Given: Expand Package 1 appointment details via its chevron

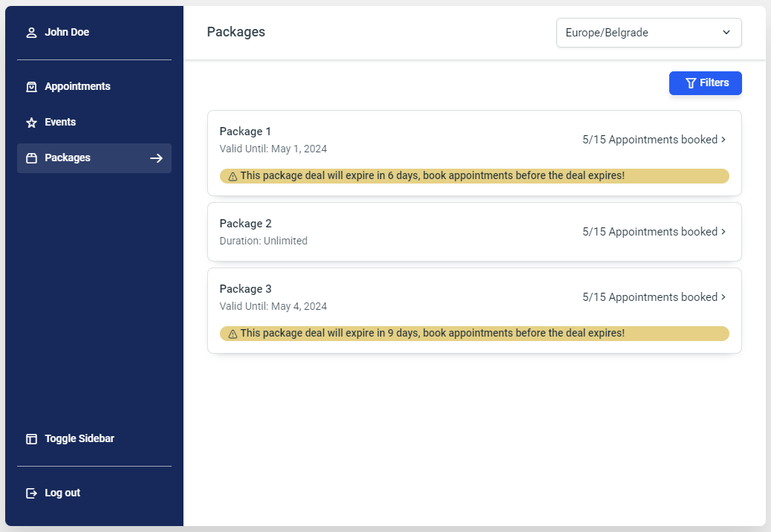Looking at the screenshot, I should tap(723, 139).
